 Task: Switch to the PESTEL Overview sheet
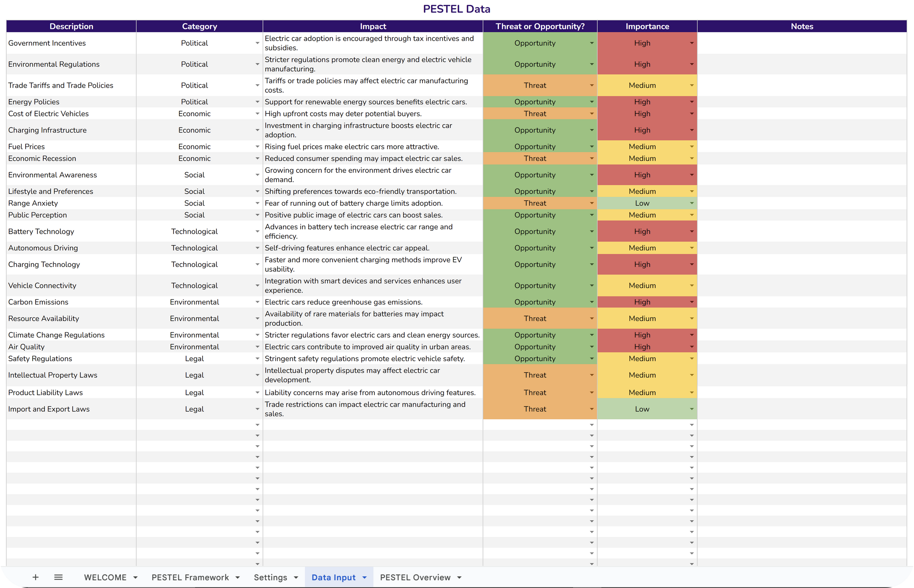415,577
